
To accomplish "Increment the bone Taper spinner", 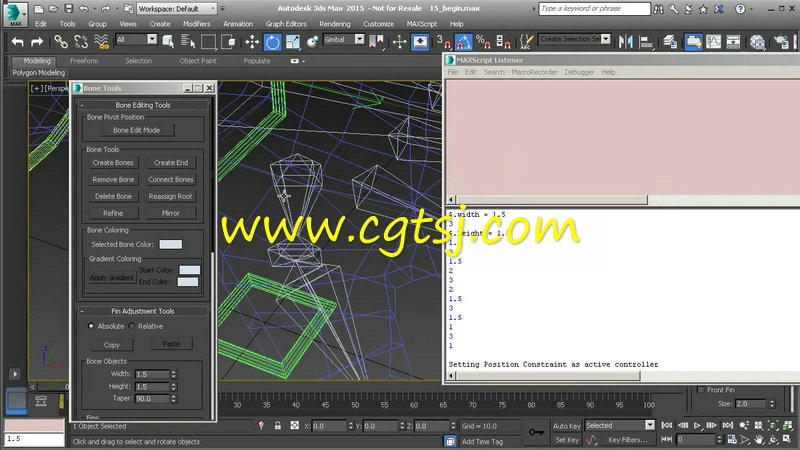I will pos(174,396).
